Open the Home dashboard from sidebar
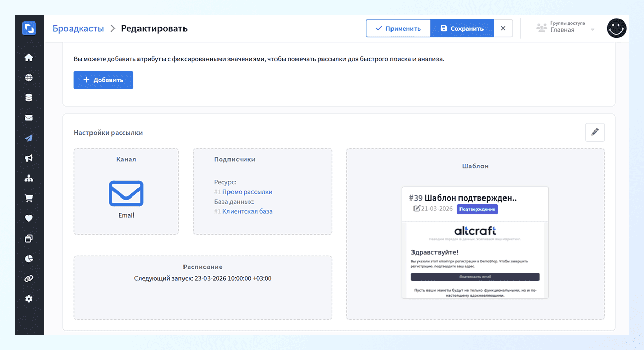Image resolution: width=644 pixels, height=350 pixels. coord(29,57)
